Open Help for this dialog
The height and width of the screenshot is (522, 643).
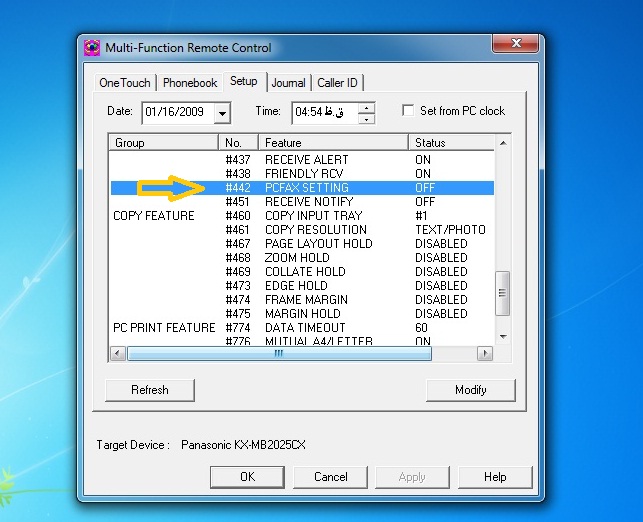(x=495, y=477)
